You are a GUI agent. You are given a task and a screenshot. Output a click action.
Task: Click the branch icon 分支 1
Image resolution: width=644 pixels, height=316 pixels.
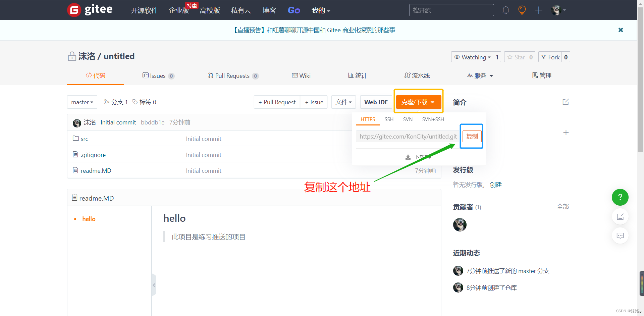click(x=107, y=102)
